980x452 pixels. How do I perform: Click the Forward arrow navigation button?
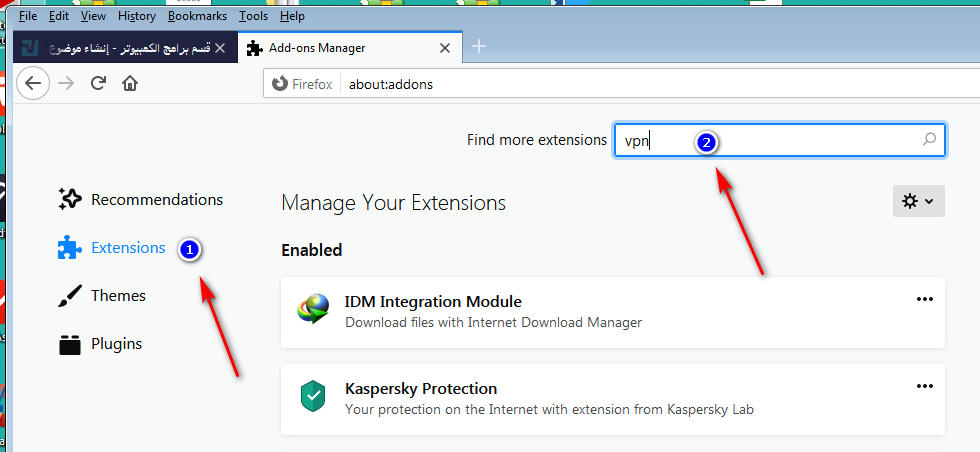click(66, 83)
